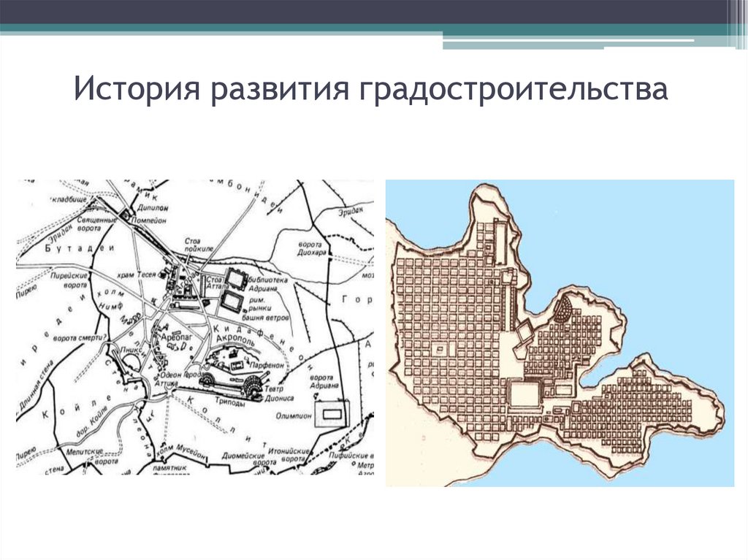748x560 pixels.
Task: Click the "храм Тесея" label
Action: pos(137,275)
